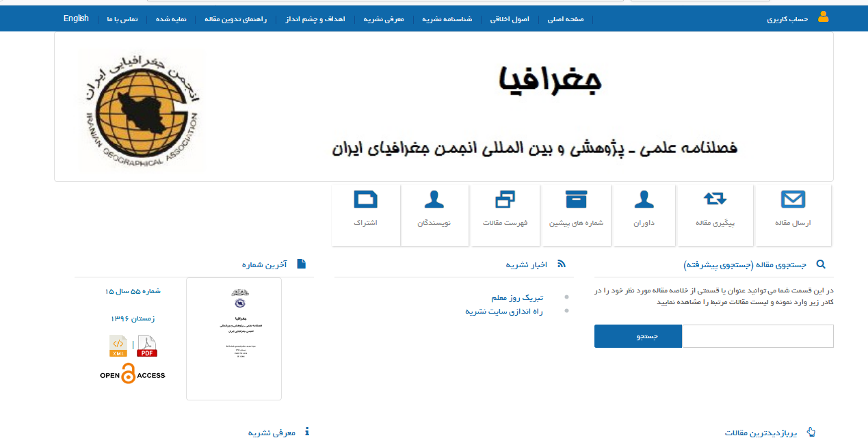Click the user account icon

[x=823, y=16]
